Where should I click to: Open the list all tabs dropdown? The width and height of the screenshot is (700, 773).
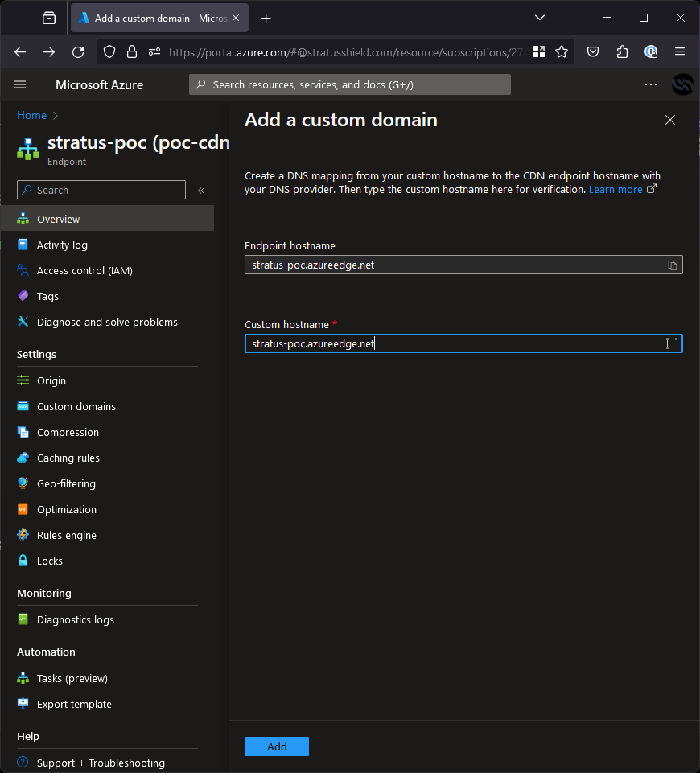click(540, 18)
